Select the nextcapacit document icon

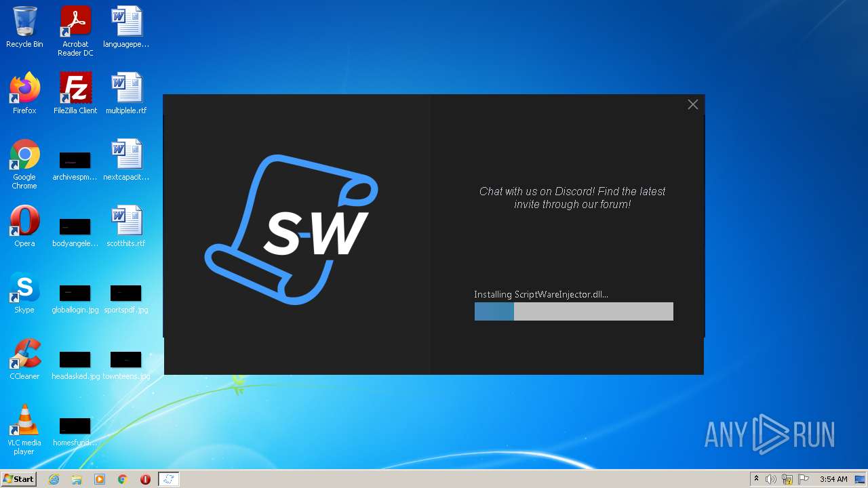(126, 160)
